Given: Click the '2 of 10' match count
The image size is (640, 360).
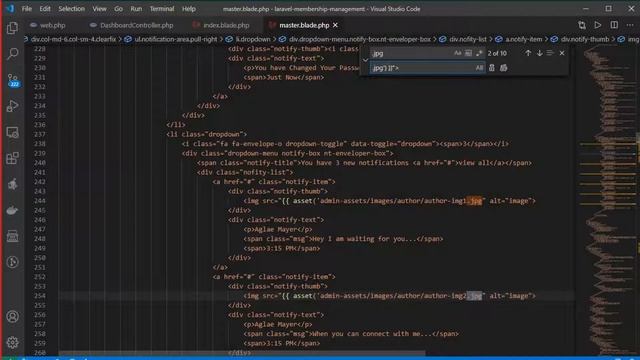Looking at the screenshot, I should click(497, 53).
